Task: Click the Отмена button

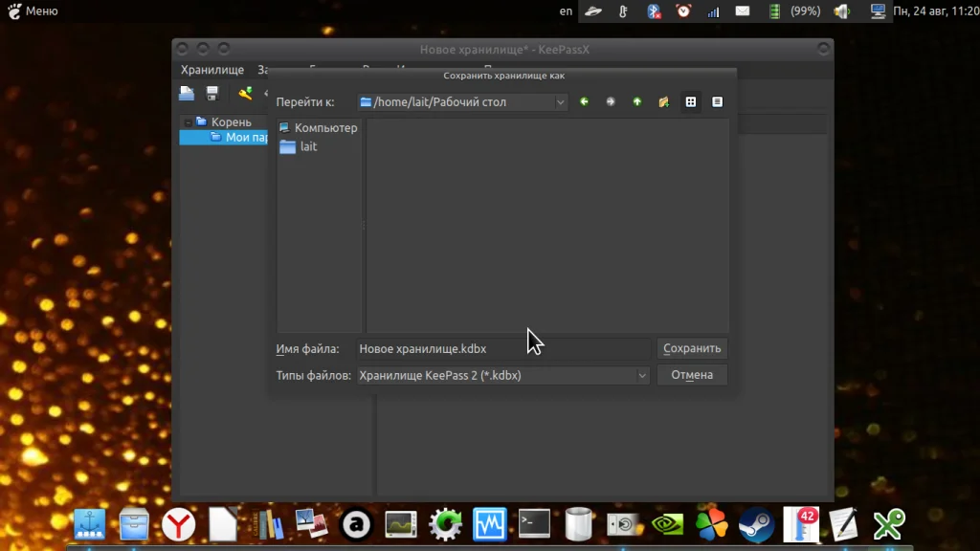Action: pyautogui.click(x=692, y=375)
